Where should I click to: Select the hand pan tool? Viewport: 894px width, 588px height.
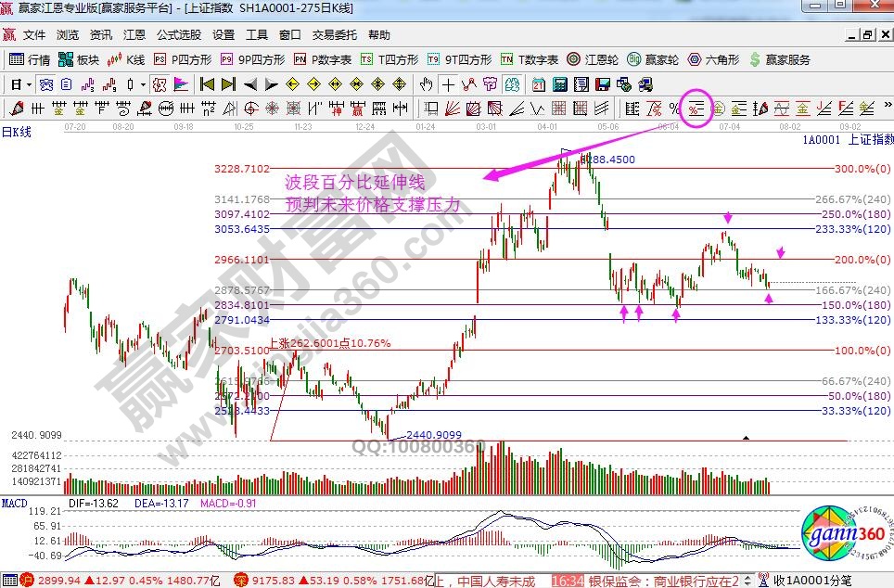pyautogui.click(x=426, y=84)
